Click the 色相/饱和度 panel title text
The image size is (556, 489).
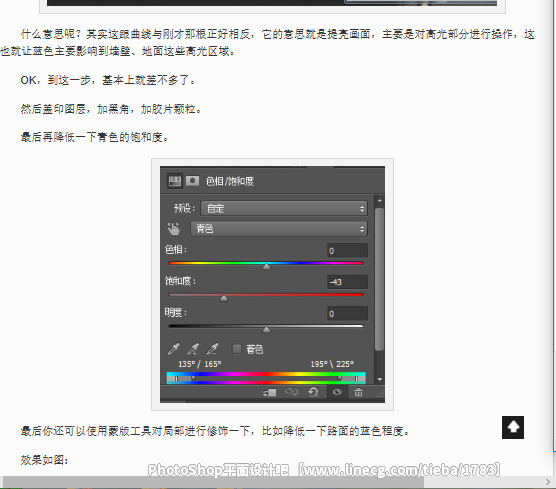pos(230,181)
